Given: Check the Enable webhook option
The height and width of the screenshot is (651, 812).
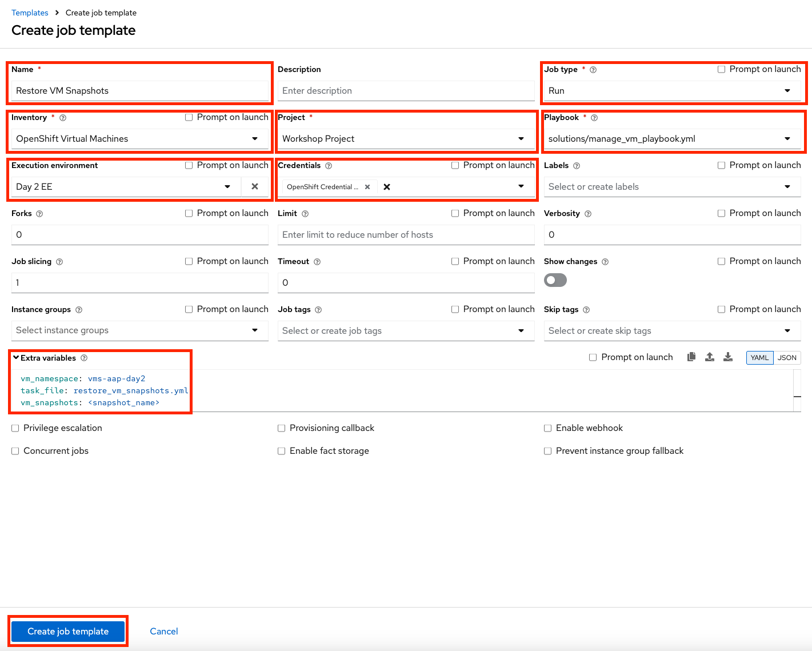Looking at the screenshot, I should [547, 428].
